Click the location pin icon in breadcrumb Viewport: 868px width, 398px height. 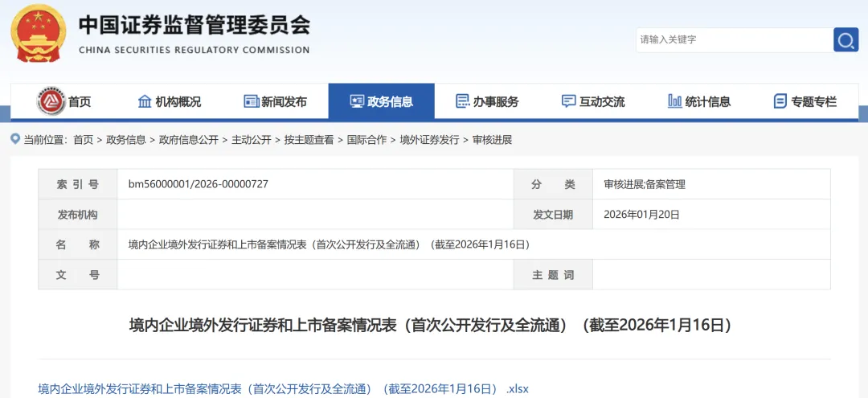[15, 139]
